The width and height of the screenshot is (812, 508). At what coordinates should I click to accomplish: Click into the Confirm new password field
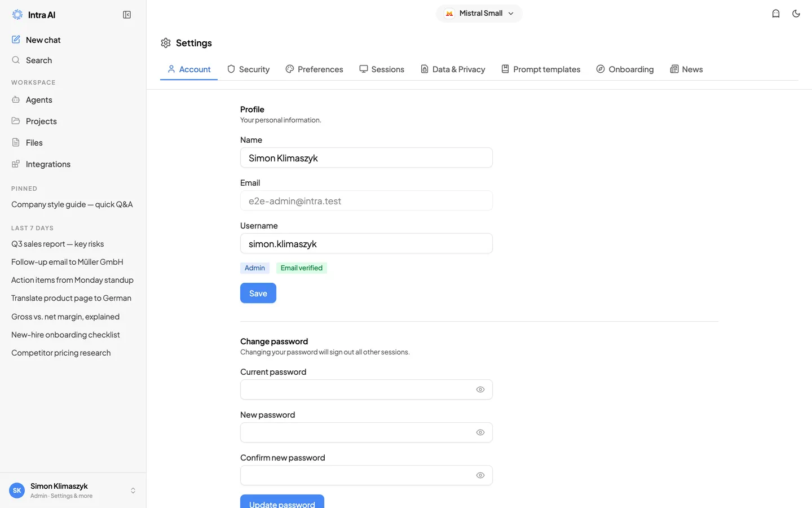pos(367,475)
